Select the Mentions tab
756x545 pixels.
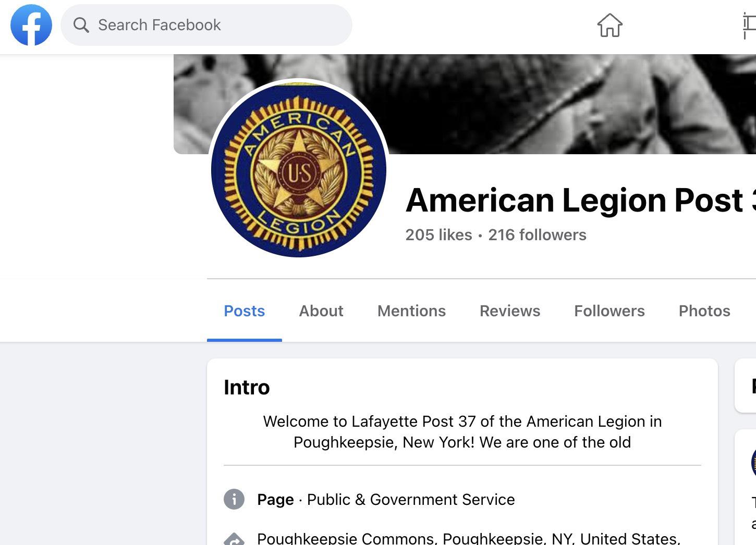click(411, 311)
